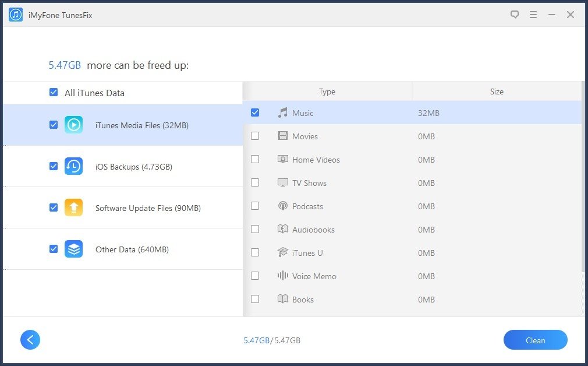Check the TV Shows checkbox
This screenshot has height=366, width=588.
tap(255, 182)
